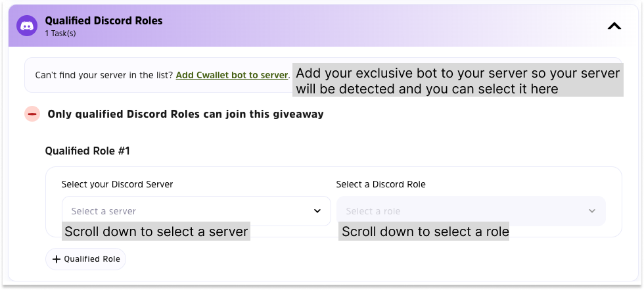Click the Select a Discord Role label
644x290 pixels.
380,184
